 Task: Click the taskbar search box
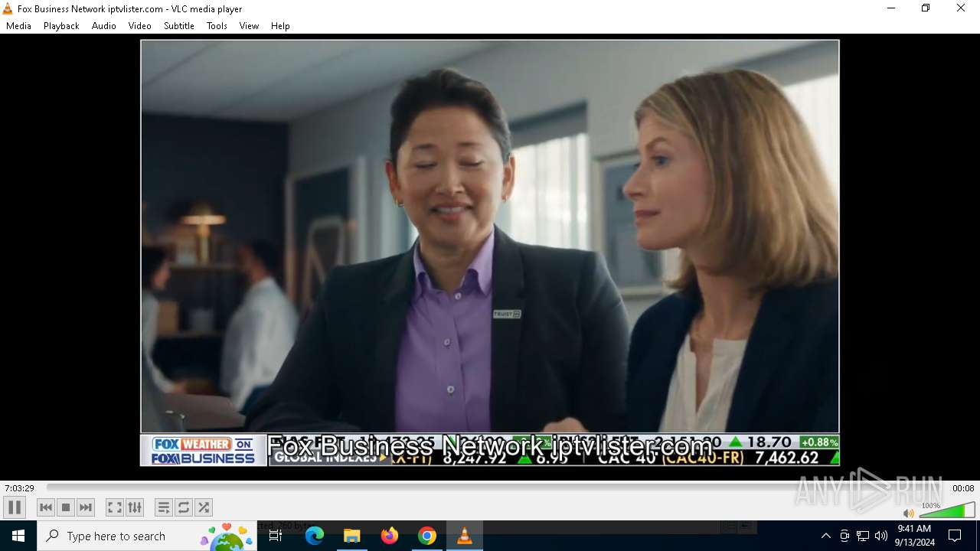coord(147,536)
